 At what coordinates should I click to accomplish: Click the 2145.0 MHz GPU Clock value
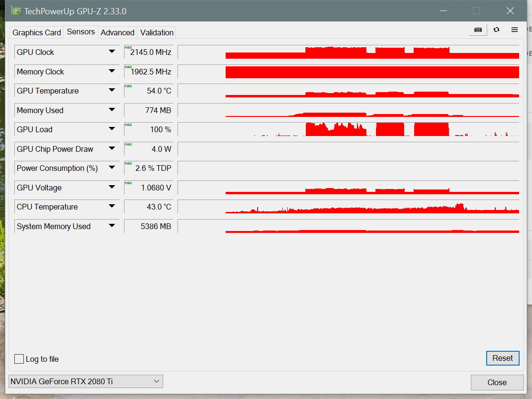point(148,52)
